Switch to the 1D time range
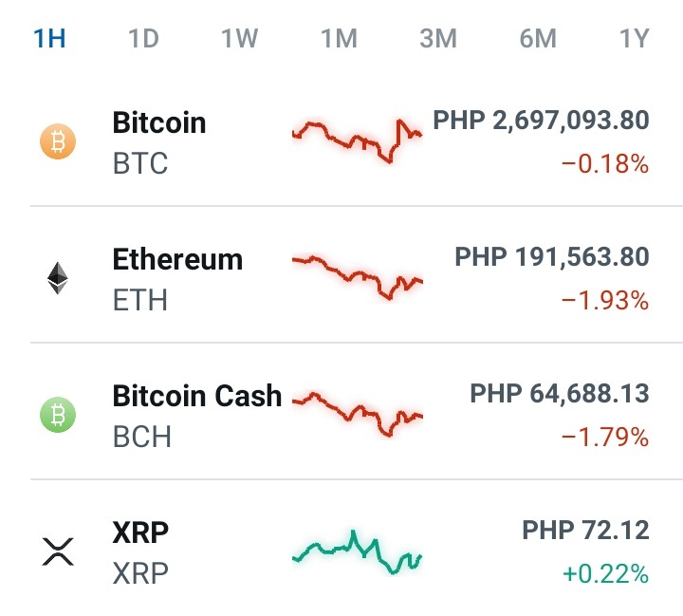 point(144,38)
